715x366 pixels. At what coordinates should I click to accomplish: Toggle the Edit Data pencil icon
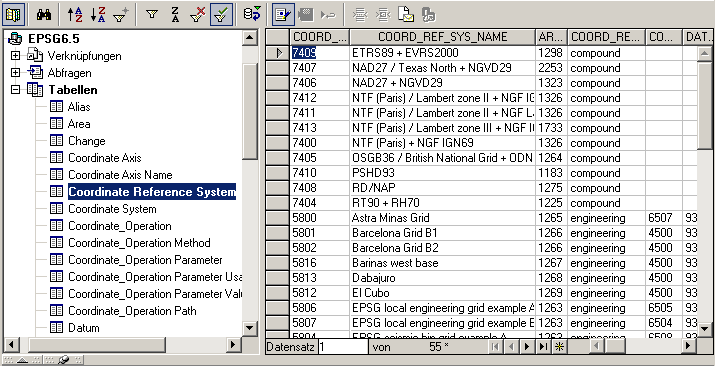[x=283, y=15]
